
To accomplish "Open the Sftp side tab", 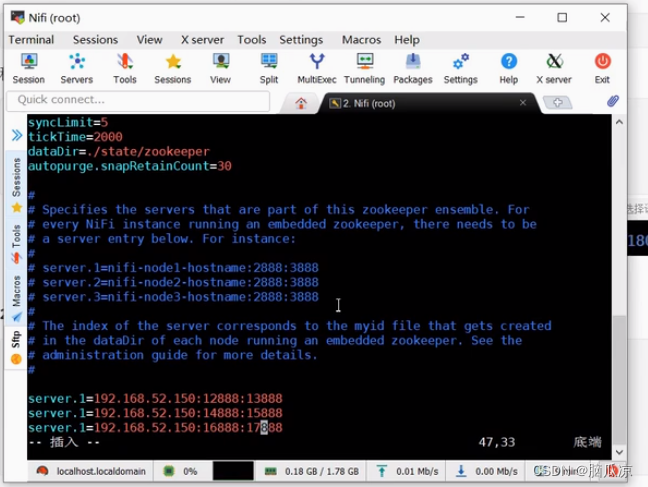I will tap(16, 347).
